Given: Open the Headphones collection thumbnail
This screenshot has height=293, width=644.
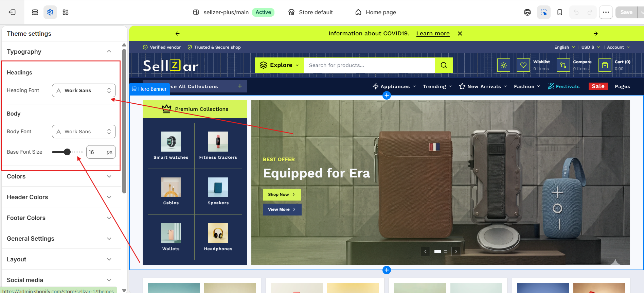Looking at the screenshot, I should point(218,233).
